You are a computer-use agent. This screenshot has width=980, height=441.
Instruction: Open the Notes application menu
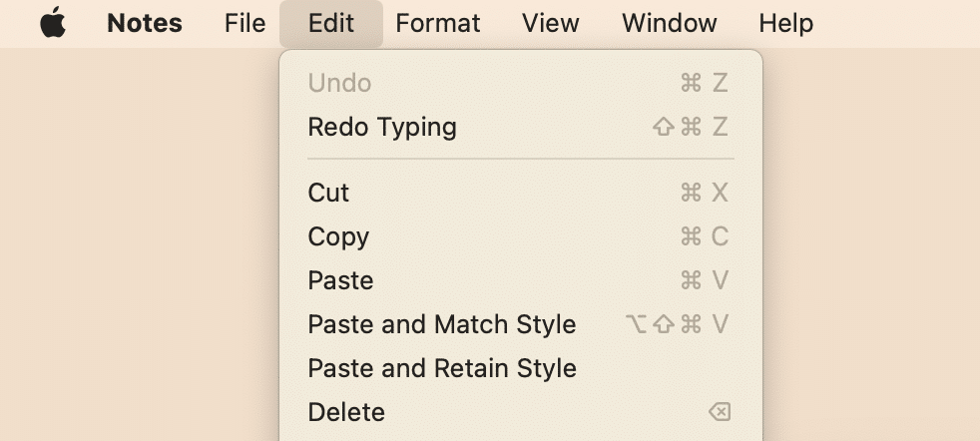pyautogui.click(x=145, y=24)
